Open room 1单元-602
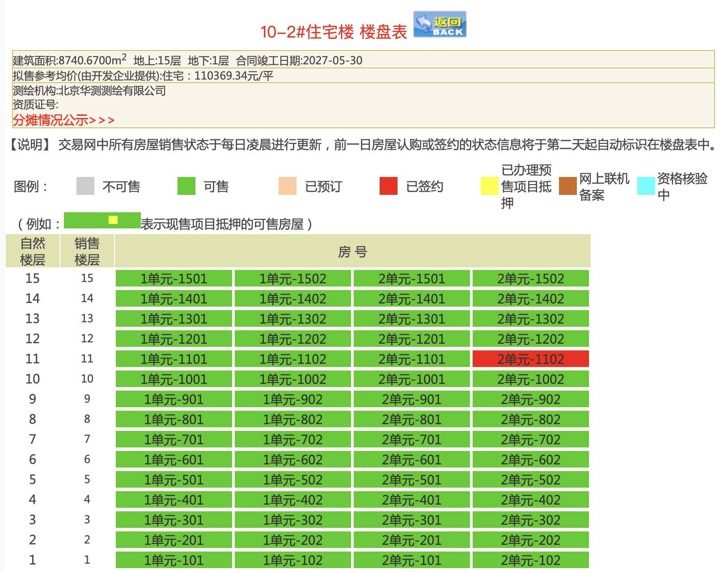This screenshot has width=728, height=573. (x=293, y=459)
